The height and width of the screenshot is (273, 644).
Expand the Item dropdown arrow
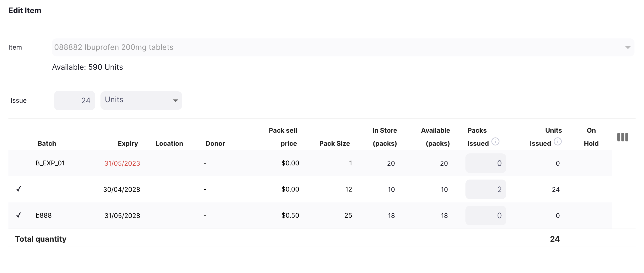click(x=628, y=48)
